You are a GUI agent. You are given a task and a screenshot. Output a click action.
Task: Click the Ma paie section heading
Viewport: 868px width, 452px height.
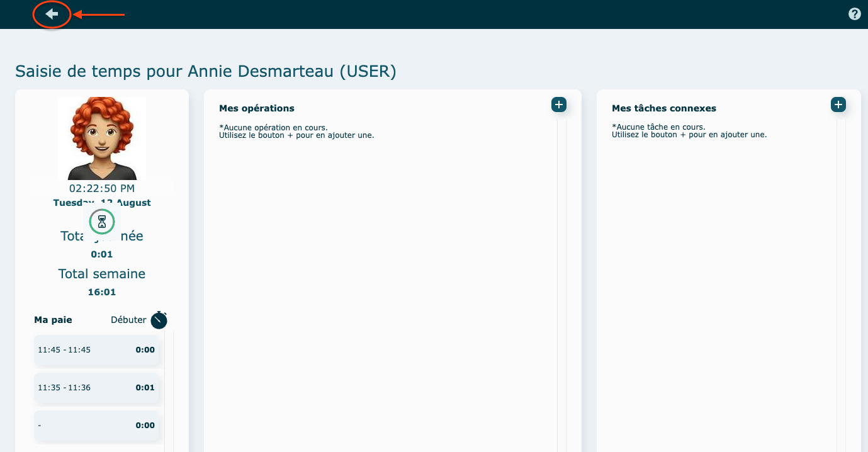(53, 320)
